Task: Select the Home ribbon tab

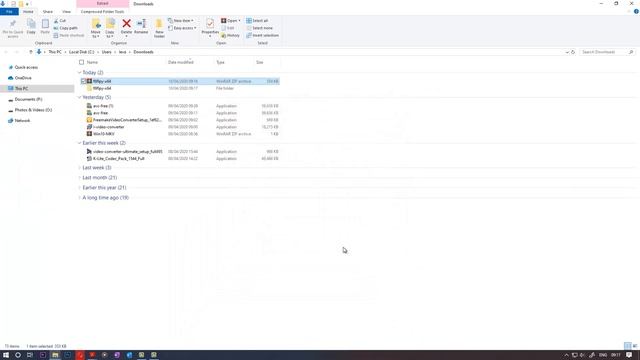Action: click(28, 12)
